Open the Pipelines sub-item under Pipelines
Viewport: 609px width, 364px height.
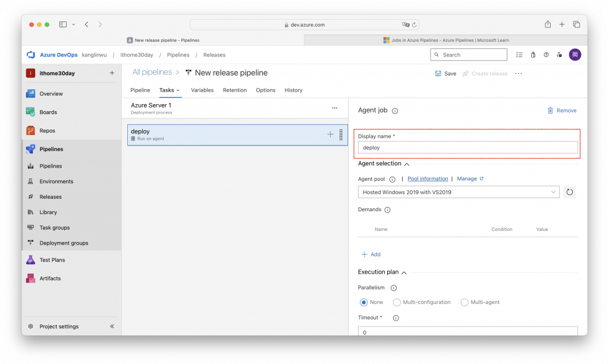(x=51, y=166)
